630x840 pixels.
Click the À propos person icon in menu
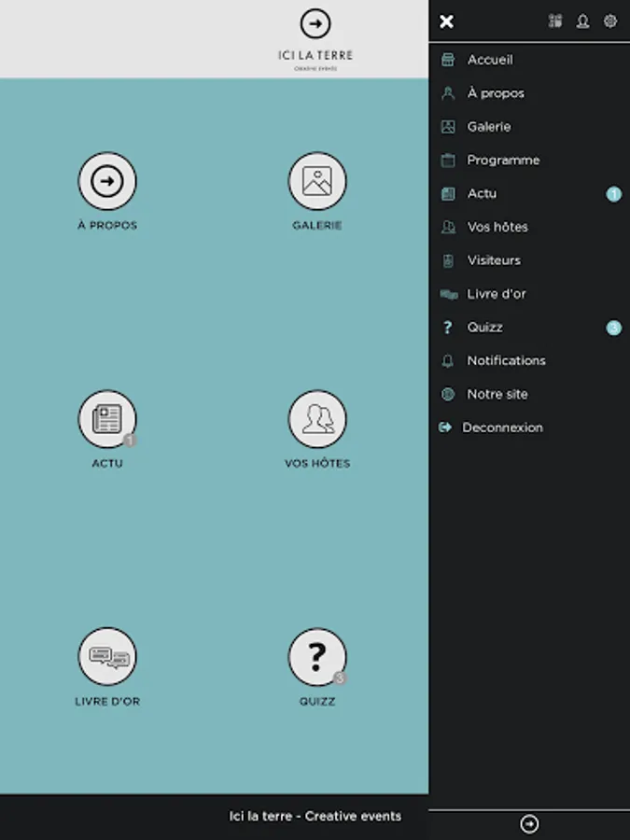click(x=448, y=93)
